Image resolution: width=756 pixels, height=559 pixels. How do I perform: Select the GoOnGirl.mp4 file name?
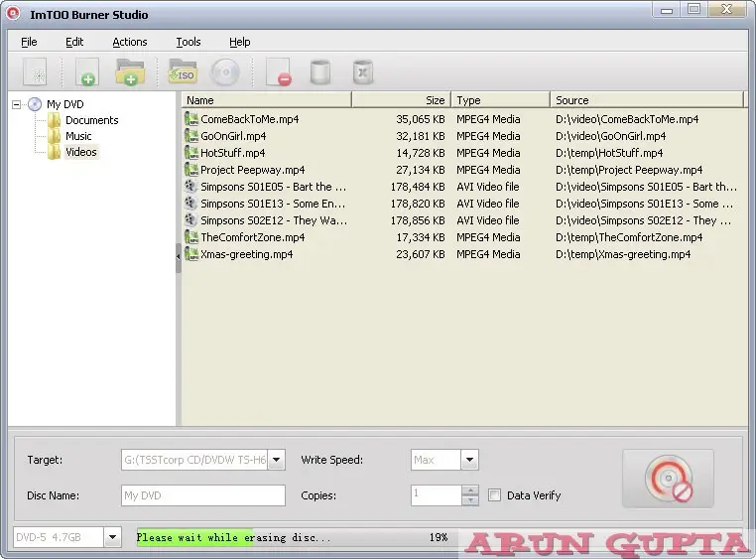pyautogui.click(x=233, y=136)
